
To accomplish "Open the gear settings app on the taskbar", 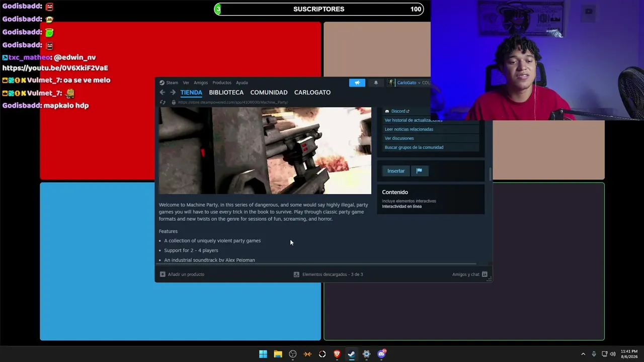I will click(366, 354).
